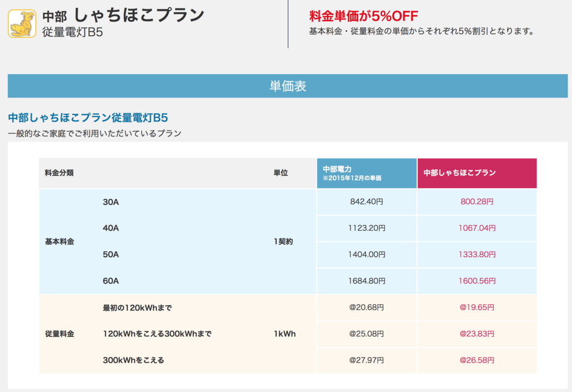572x392 pixels.
Task: Click the 1600.56円 price cell
Action: click(477, 281)
